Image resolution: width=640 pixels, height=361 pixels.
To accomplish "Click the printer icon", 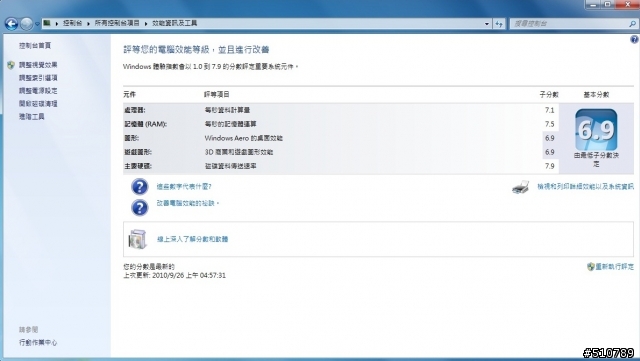I will click(x=521, y=187).
